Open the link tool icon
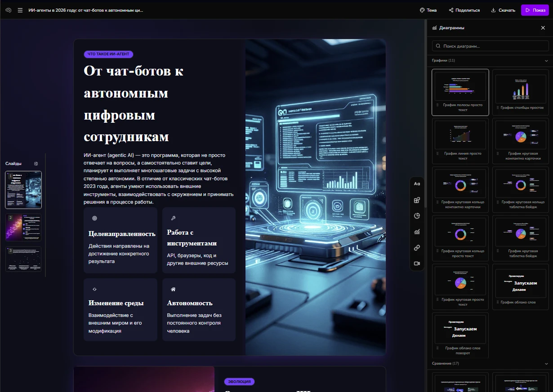Viewport: 553px width, 392px height. [x=417, y=248]
